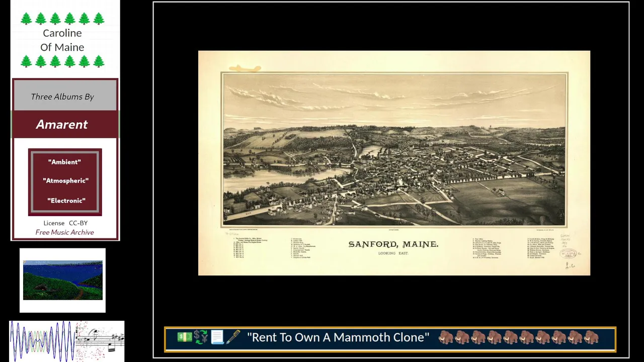Click the 'License CC-BY' text
The image size is (644, 362).
click(x=65, y=223)
